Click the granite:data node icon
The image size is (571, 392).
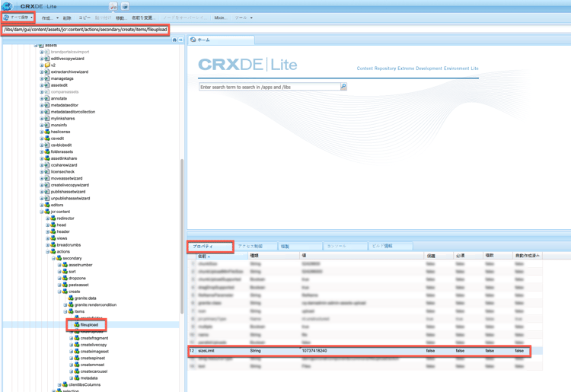pyautogui.click(x=71, y=298)
